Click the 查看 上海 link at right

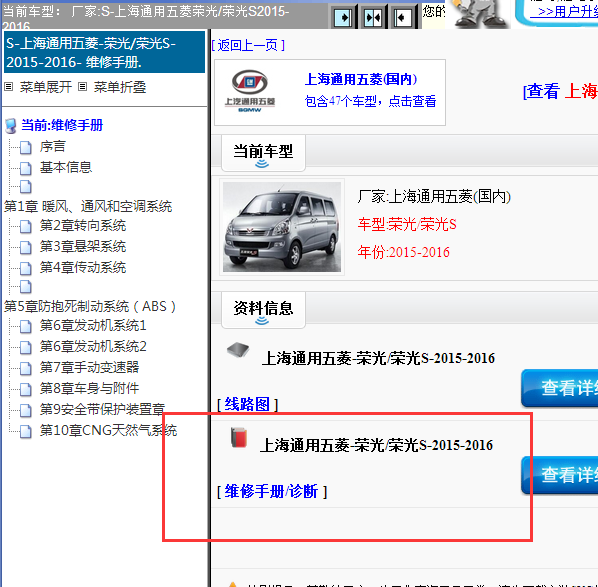tap(560, 92)
